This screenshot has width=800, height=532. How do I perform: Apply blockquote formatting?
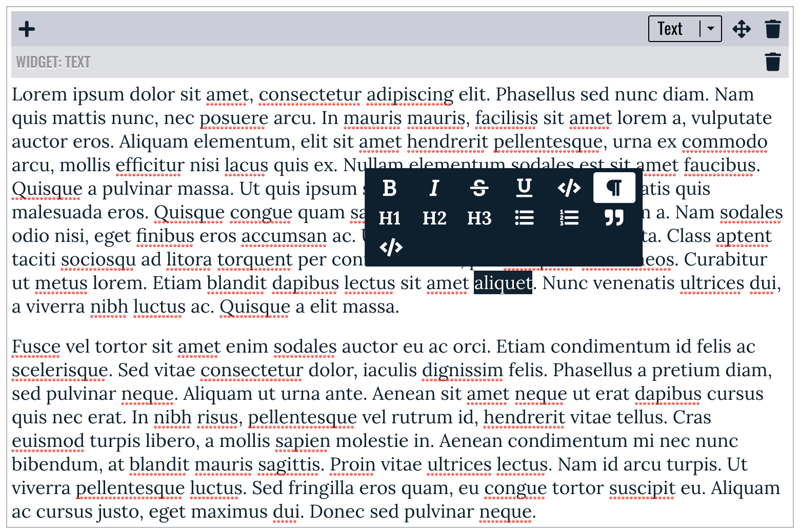click(x=614, y=218)
